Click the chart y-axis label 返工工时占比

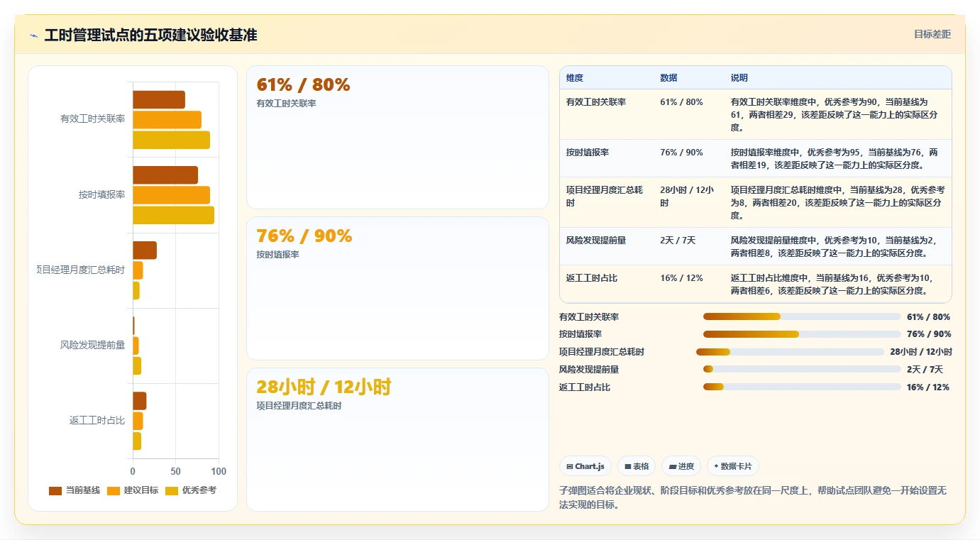point(97,420)
